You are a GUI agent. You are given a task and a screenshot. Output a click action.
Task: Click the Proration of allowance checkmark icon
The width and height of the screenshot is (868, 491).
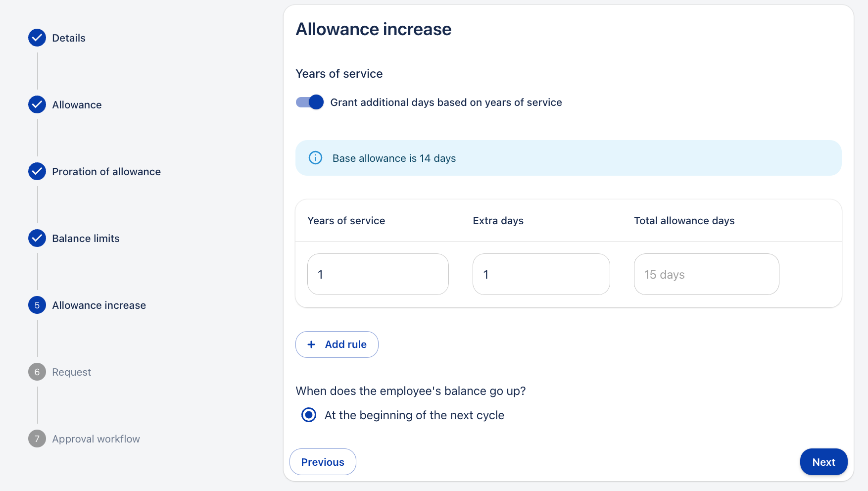(37, 171)
